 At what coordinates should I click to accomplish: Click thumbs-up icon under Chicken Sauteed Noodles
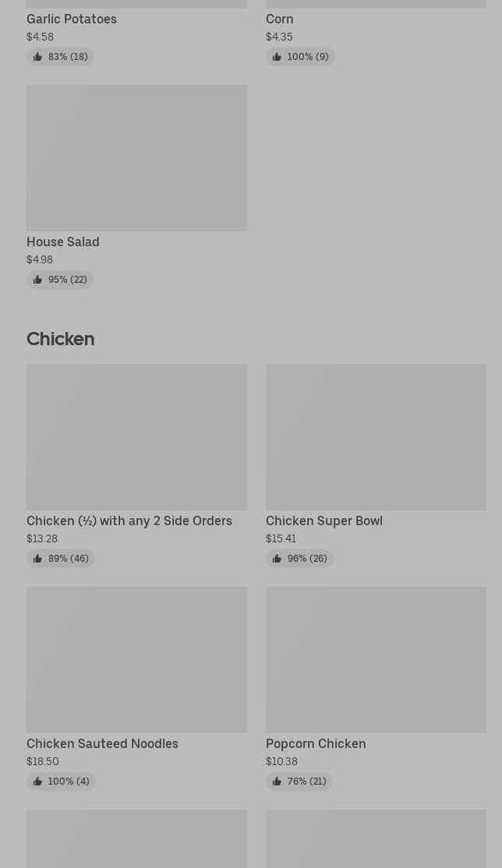(x=37, y=782)
